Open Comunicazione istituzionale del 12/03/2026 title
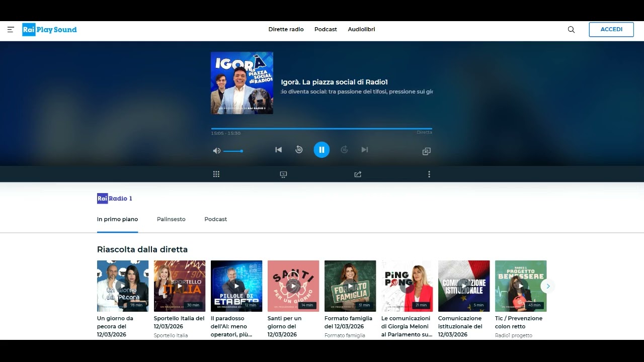 (460, 326)
